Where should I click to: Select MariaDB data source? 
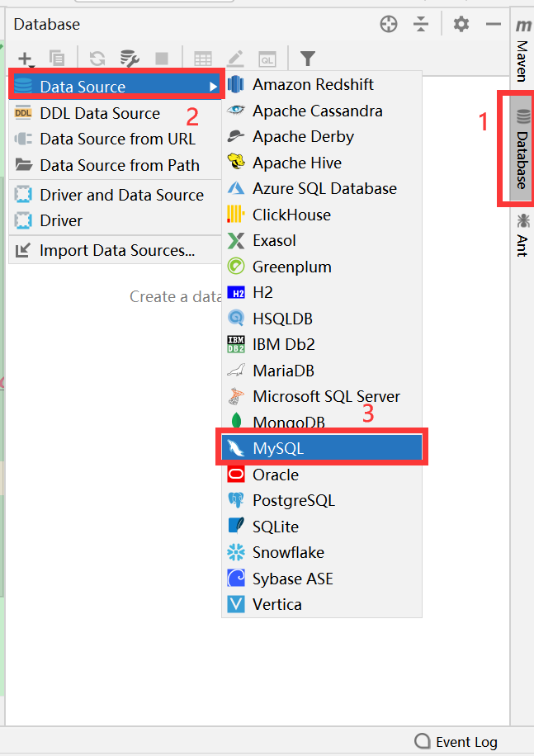pos(321,371)
